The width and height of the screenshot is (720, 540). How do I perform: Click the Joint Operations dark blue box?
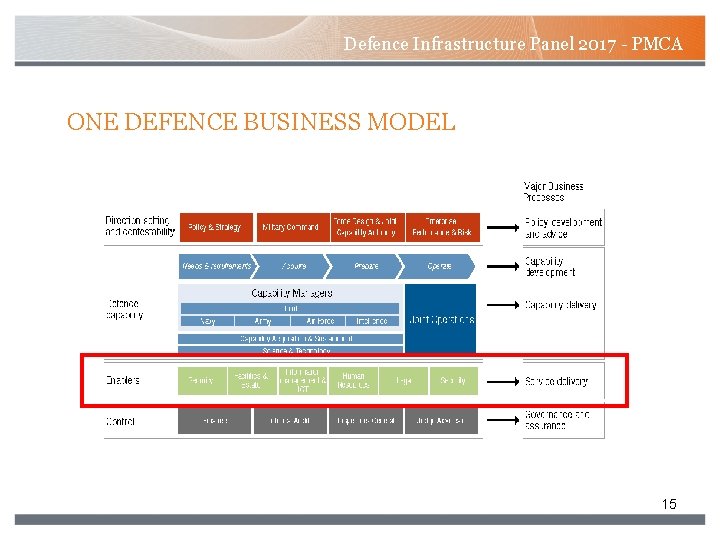pos(441,319)
